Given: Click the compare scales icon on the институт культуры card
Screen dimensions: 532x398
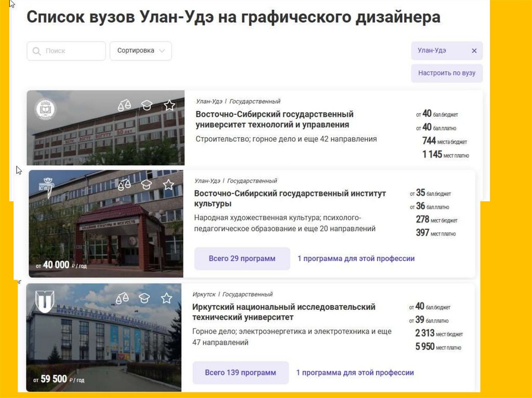Looking at the screenshot, I should pos(124,185).
